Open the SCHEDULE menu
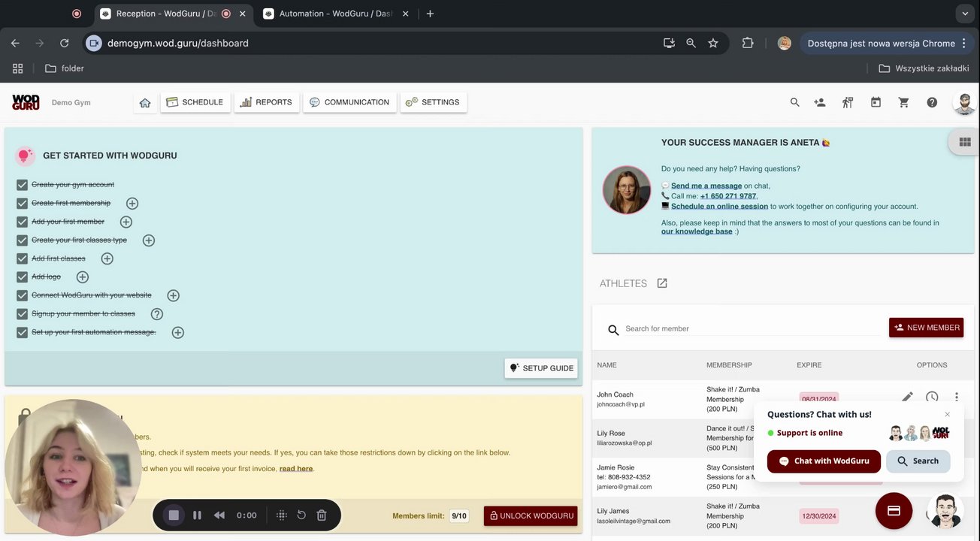980x541 pixels. coord(195,102)
